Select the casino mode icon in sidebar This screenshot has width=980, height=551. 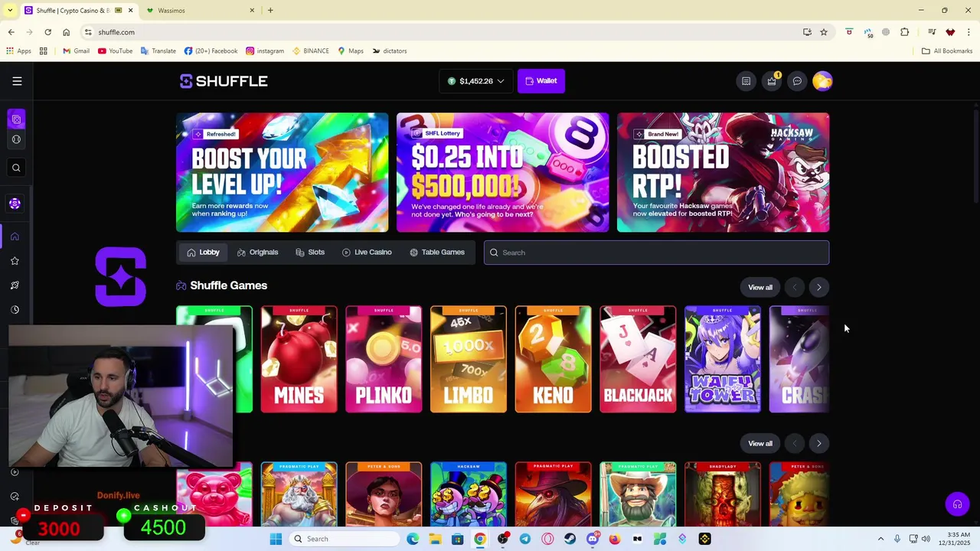[16, 119]
